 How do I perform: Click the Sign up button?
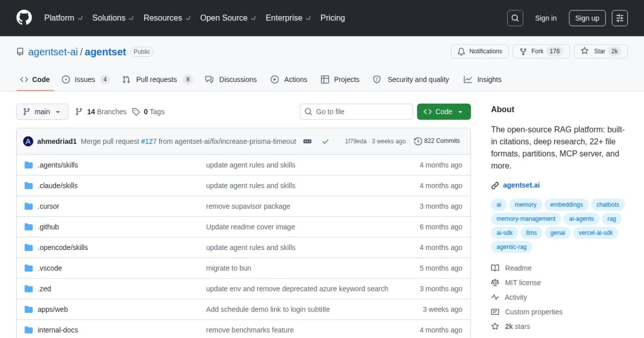[x=587, y=18]
